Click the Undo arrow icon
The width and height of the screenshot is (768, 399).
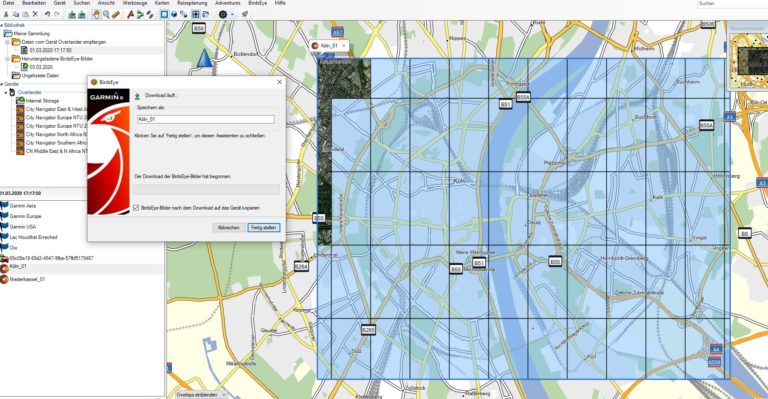tap(48, 15)
